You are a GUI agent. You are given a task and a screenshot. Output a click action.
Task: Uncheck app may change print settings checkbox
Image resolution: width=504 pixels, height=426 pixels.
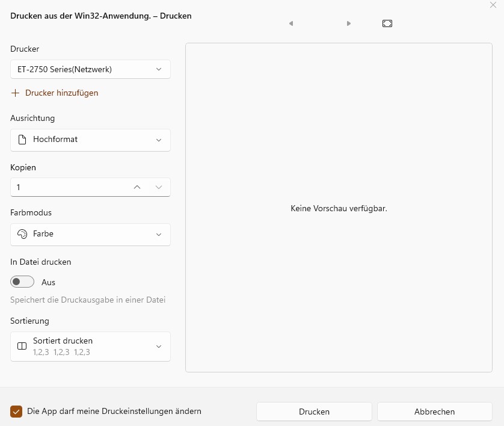click(x=16, y=412)
